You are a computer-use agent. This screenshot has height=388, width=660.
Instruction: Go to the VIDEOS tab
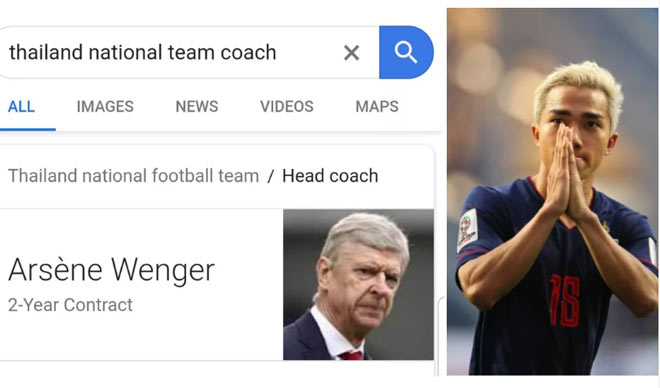[x=287, y=106]
